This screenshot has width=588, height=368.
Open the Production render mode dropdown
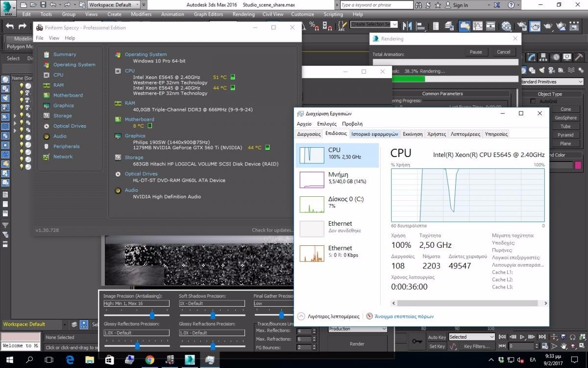coord(357,329)
